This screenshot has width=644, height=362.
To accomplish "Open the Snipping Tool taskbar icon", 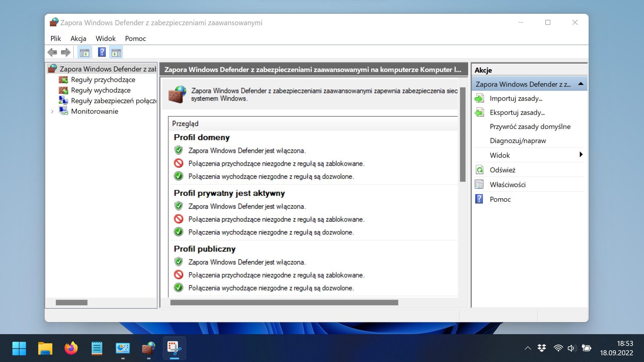I will pos(174,348).
